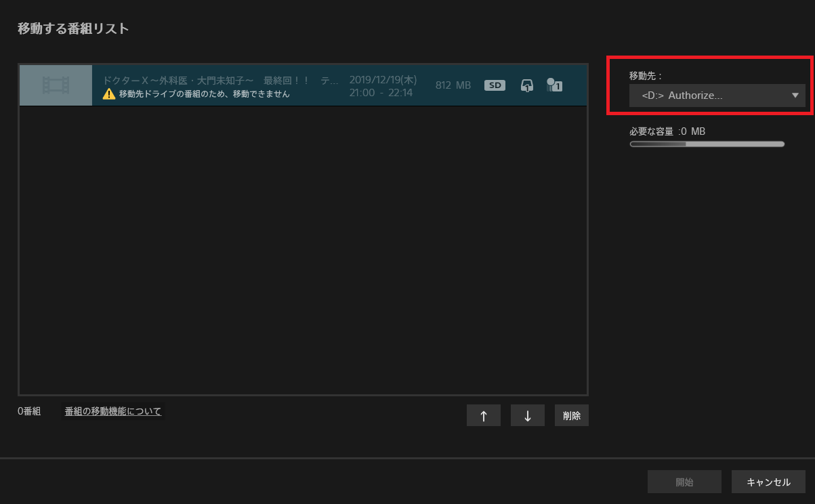Click the 開始 button

[684, 482]
